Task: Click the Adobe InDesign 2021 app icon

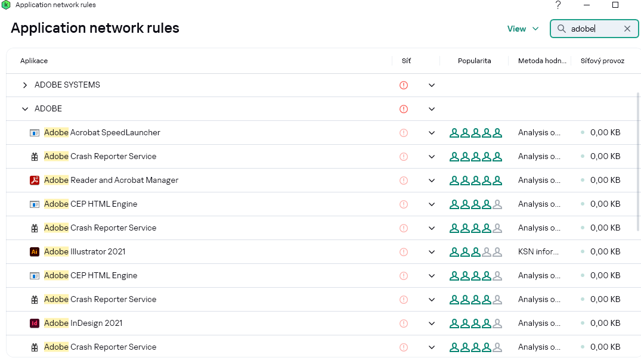Action: 35,323
